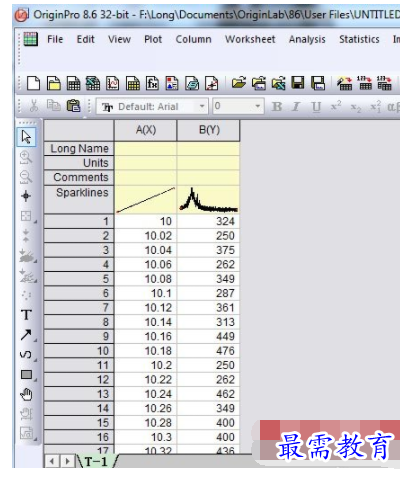Click the New Matrix toolbar icon
Screen dimensions: 400x478
click(133, 83)
